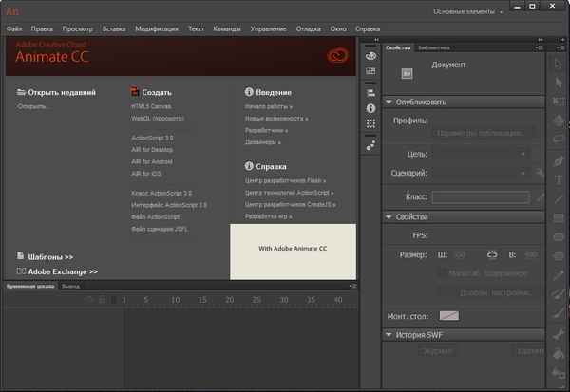The width and height of the screenshot is (570, 392).
Task: Select the Pencil tool
Action: point(559,275)
